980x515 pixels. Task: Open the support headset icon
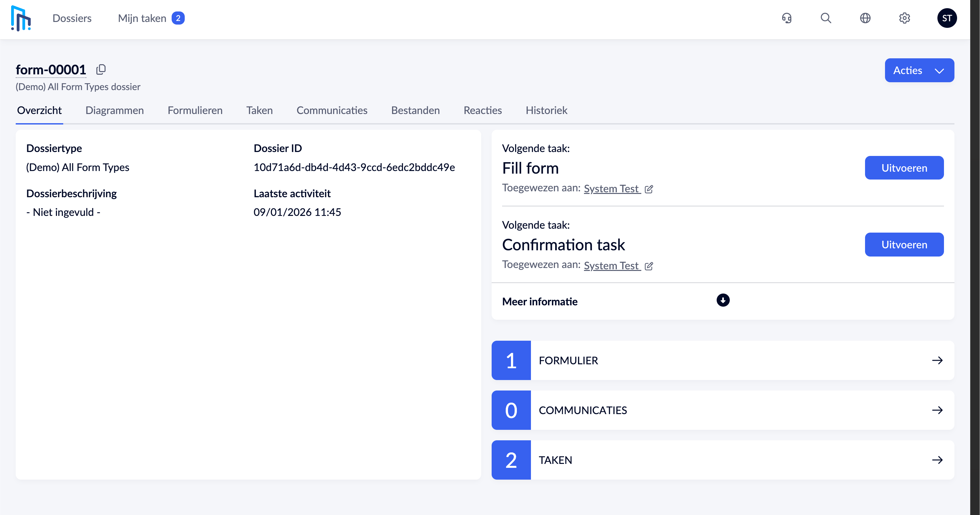coord(787,18)
